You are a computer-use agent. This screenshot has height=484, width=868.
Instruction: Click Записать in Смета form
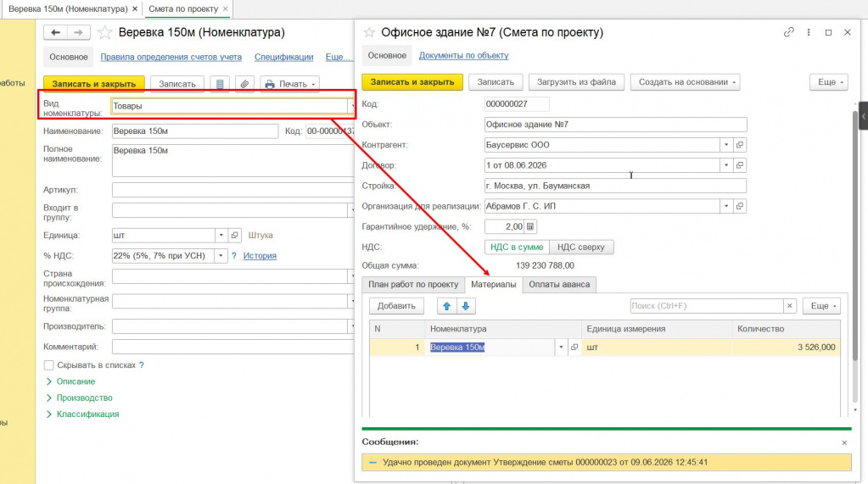point(496,82)
